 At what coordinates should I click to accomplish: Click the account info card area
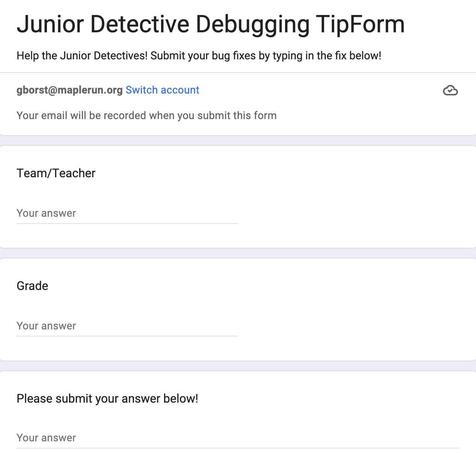238,104
